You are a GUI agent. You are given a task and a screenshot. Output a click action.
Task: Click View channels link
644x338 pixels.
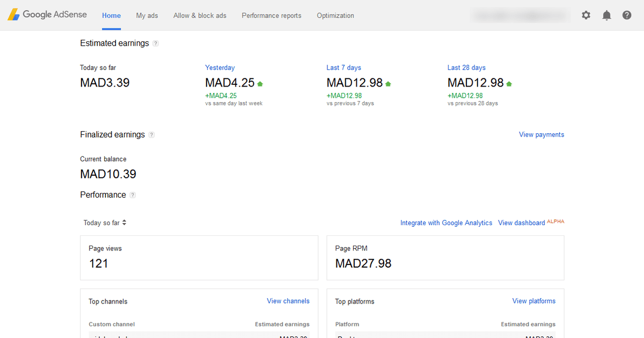click(x=288, y=301)
